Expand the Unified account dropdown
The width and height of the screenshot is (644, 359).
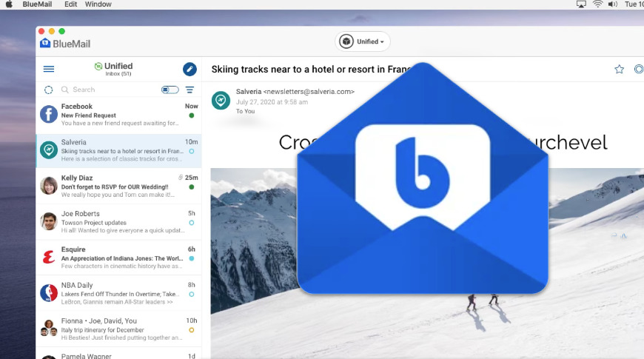coord(363,41)
